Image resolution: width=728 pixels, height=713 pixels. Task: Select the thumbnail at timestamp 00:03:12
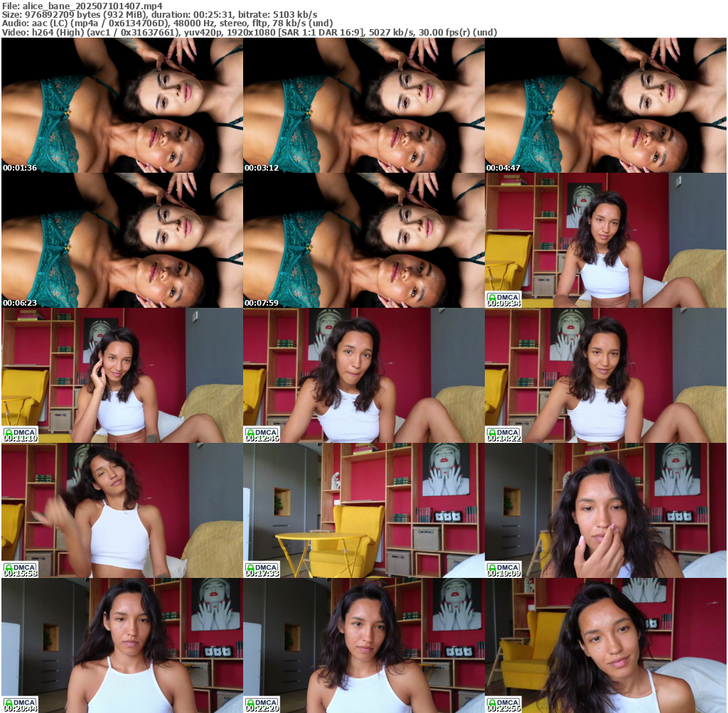(x=363, y=104)
